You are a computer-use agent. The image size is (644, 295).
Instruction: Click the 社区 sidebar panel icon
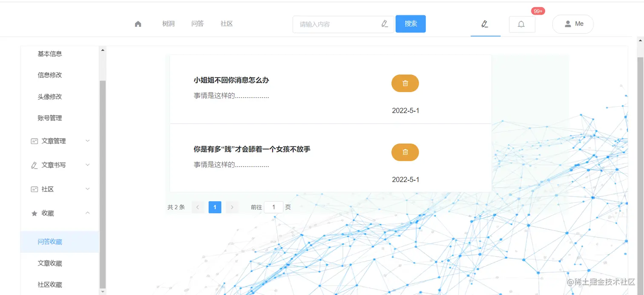(34, 189)
